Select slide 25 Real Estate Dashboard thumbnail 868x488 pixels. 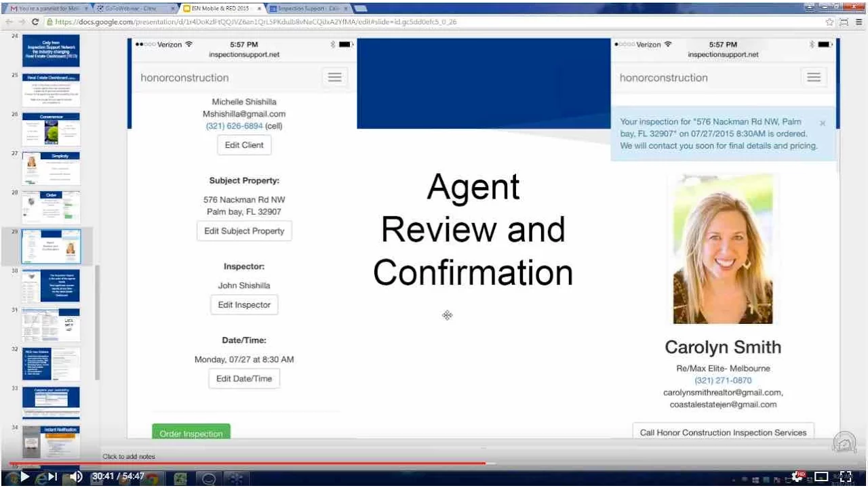pos(51,90)
